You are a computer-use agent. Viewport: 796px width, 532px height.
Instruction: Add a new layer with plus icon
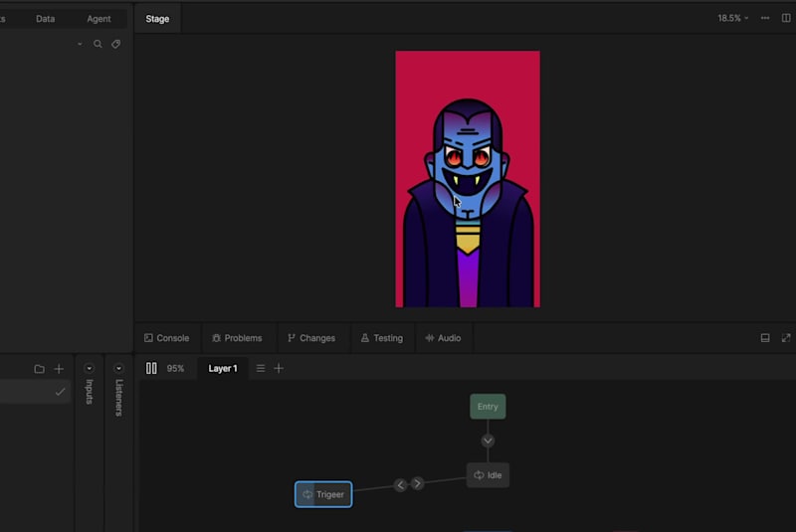pos(279,369)
